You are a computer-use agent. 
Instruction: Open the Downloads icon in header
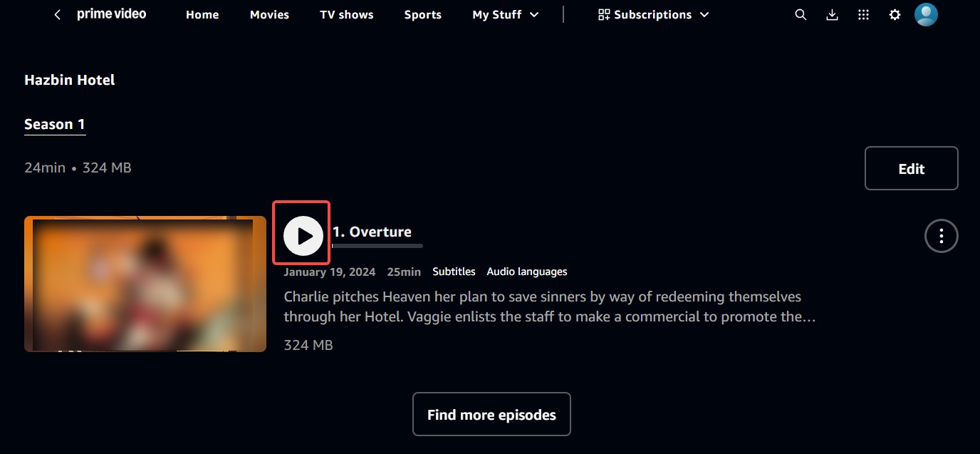pyautogui.click(x=832, y=15)
